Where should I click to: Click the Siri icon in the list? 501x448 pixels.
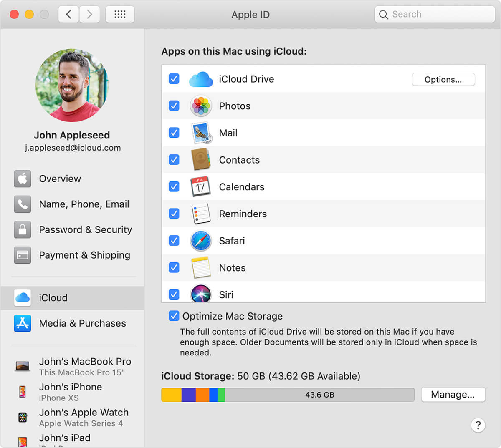[201, 294]
